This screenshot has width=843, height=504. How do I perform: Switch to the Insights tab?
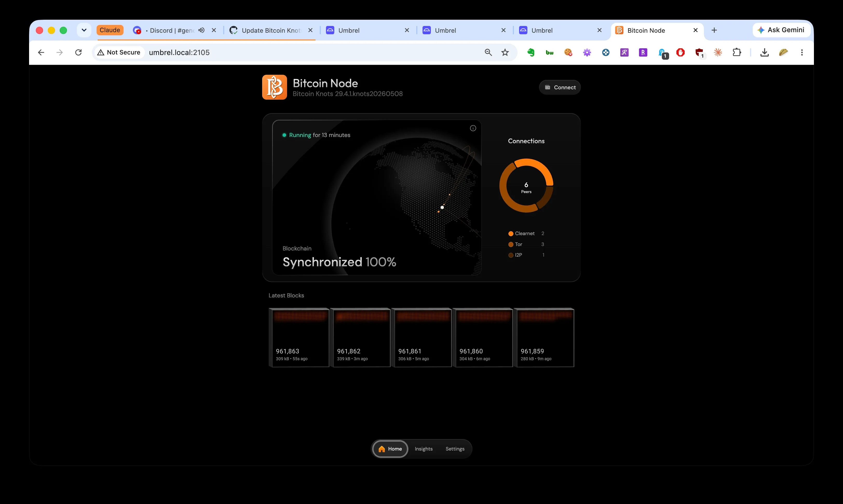coord(424,449)
